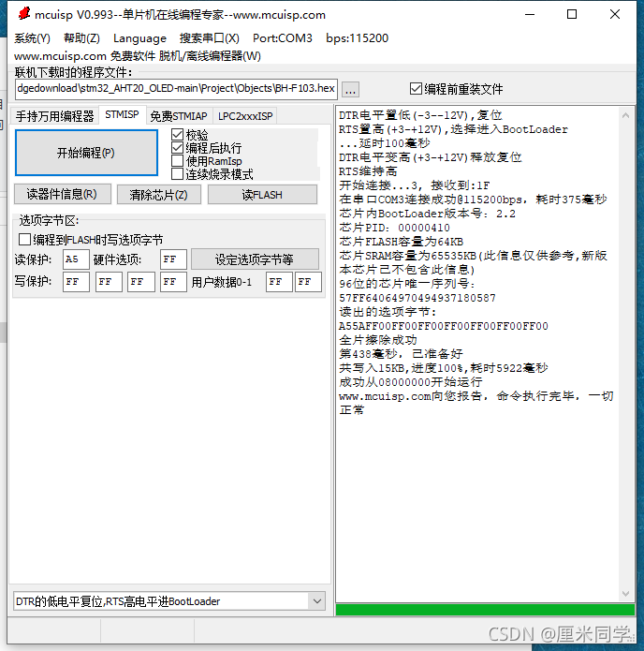This screenshot has width=644, height=651.
Task: Click option bytes A55AFF00FF00 line in log
Action: [444, 326]
